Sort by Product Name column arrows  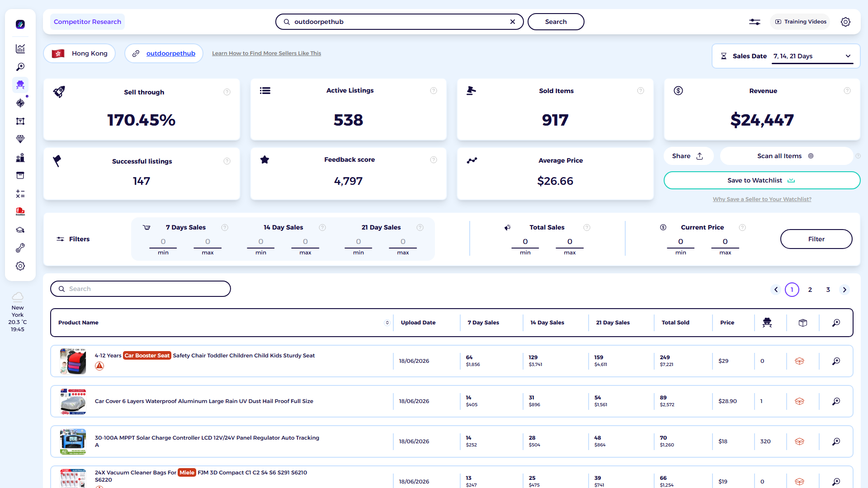click(387, 323)
